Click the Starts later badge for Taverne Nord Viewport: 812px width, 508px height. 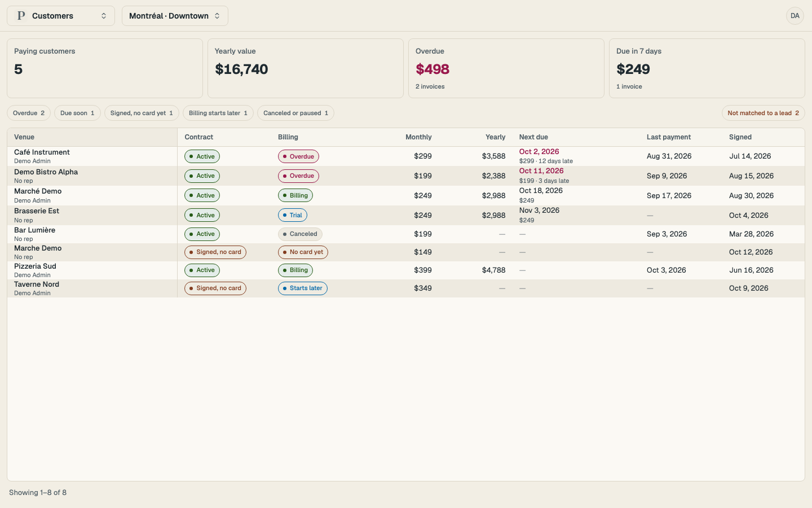[302, 288]
